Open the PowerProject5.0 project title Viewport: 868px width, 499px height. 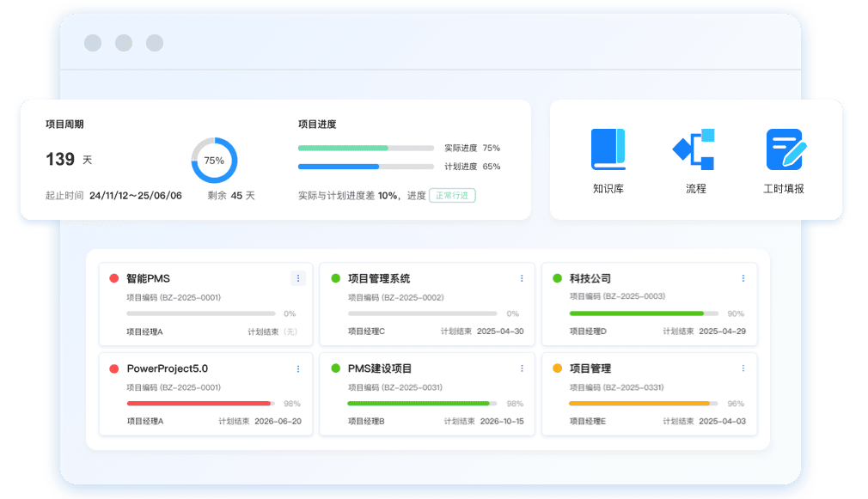click(x=168, y=368)
